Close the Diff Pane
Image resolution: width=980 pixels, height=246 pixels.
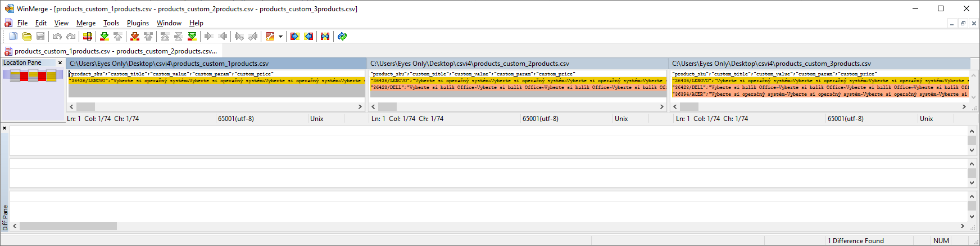(x=4, y=128)
